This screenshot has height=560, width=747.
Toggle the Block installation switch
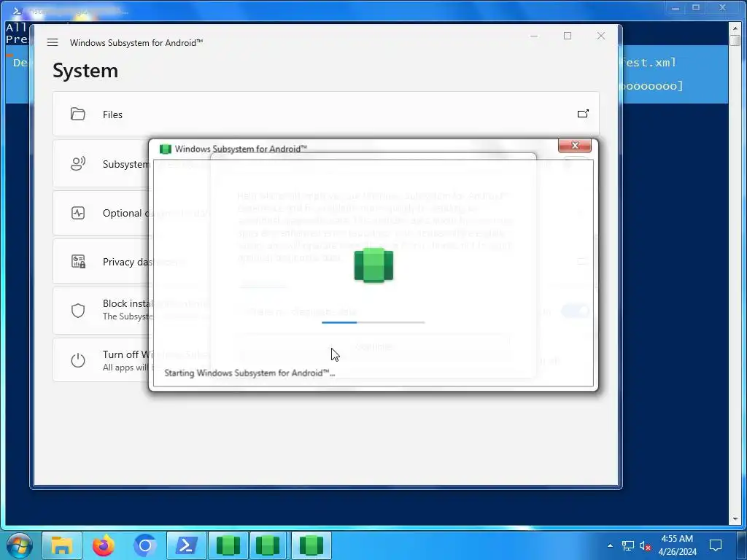pyautogui.click(x=576, y=311)
